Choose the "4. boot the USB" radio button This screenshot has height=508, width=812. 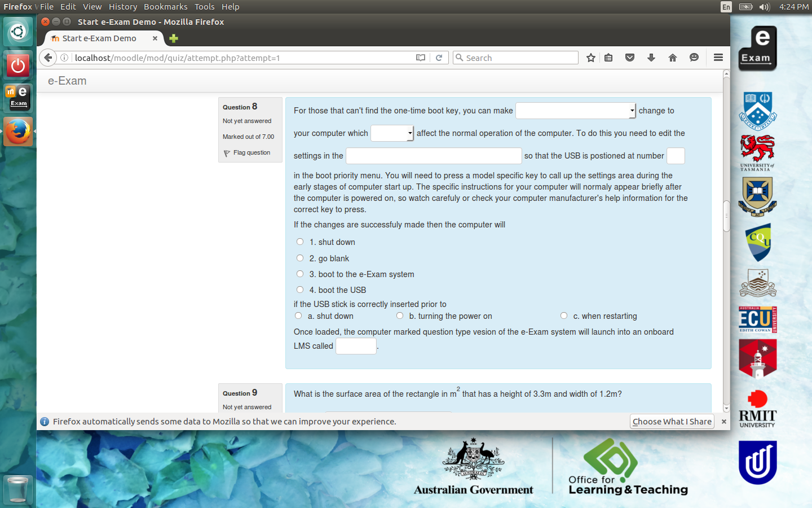click(300, 290)
